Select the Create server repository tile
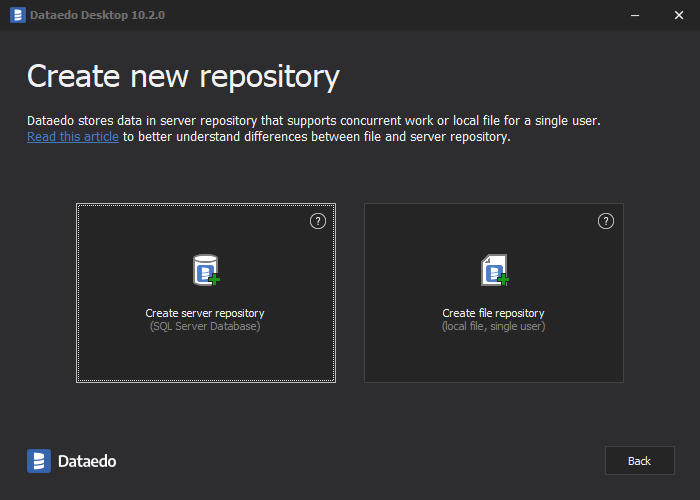700x500 pixels. [206, 293]
